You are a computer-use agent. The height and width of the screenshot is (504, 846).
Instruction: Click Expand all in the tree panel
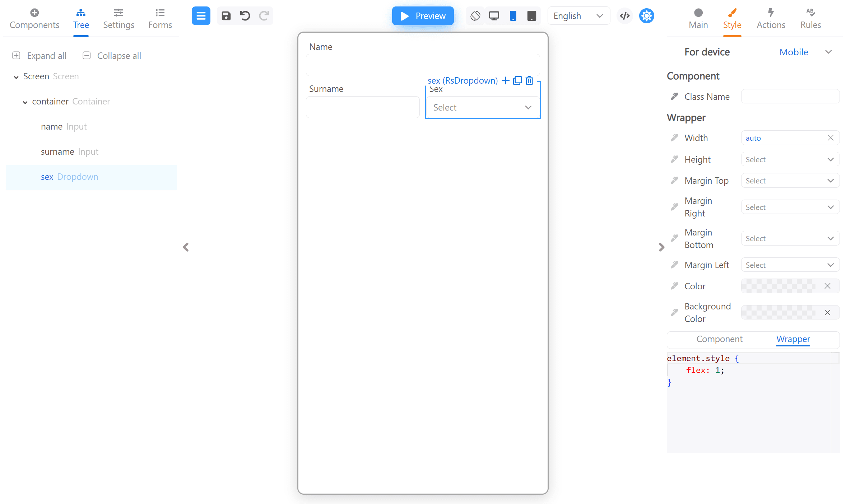(x=39, y=55)
